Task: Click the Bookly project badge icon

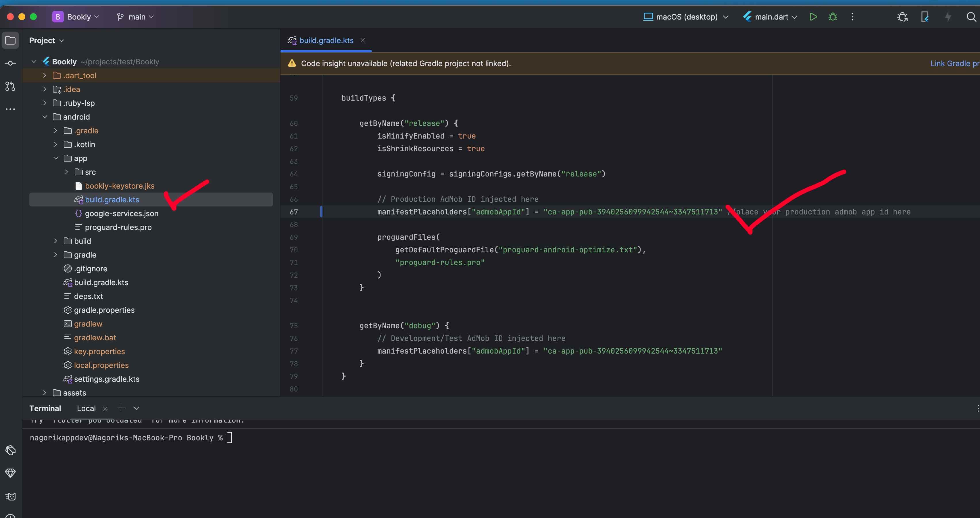Action: [x=58, y=17]
